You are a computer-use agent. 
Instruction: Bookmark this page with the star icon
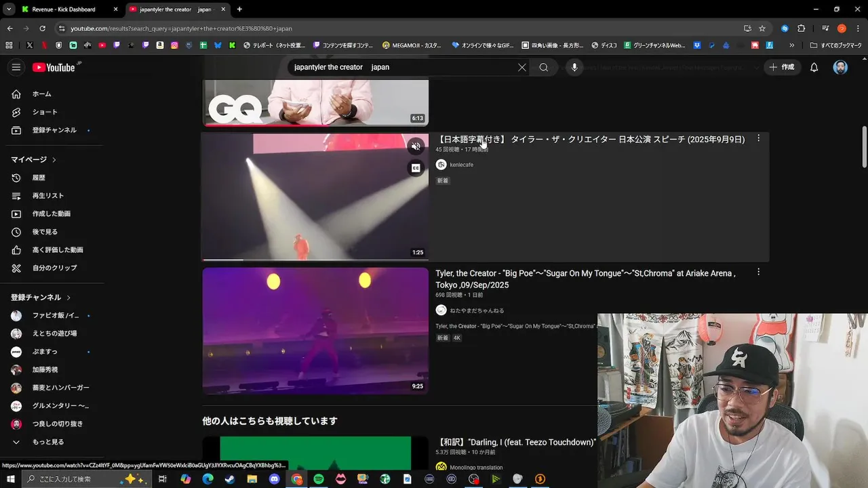pyautogui.click(x=762, y=28)
